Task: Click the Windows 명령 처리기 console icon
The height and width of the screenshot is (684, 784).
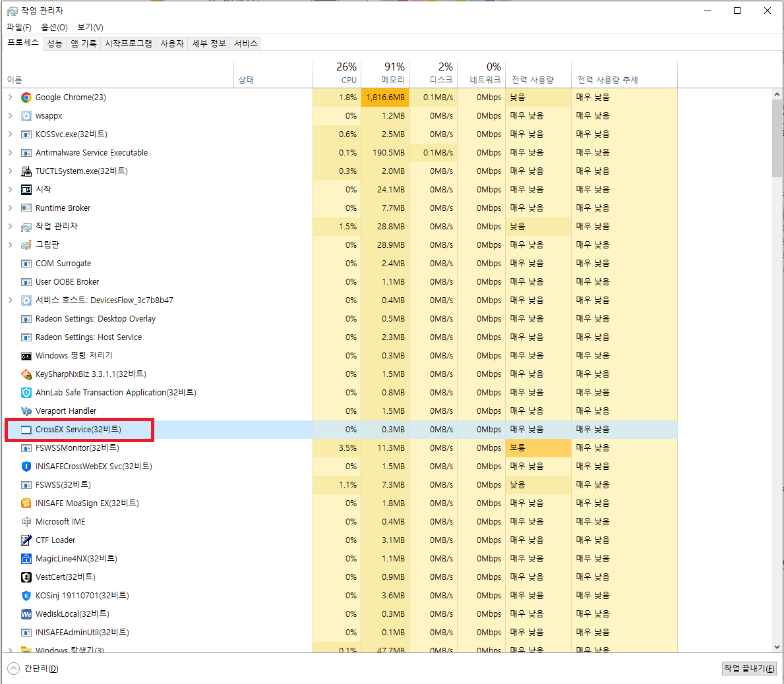Action: click(26, 356)
